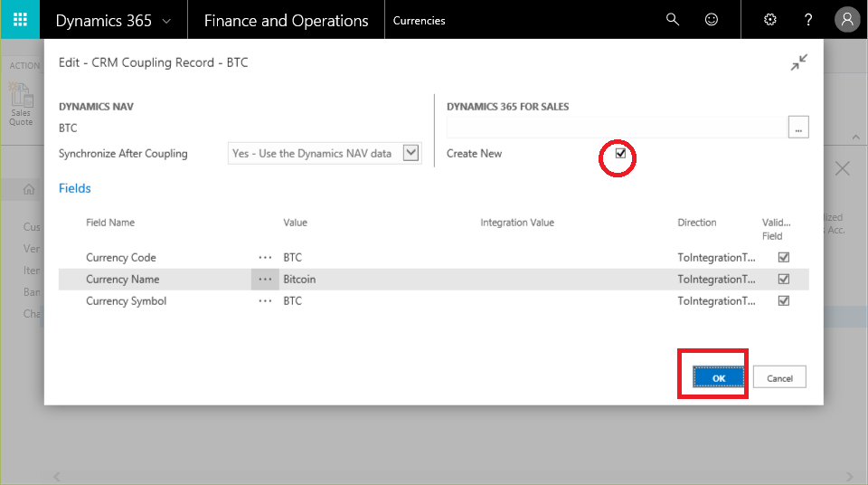The height and width of the screenshot is (485, 868).
Task: Close the background pane with X icon
Action: tap(842, 168)
